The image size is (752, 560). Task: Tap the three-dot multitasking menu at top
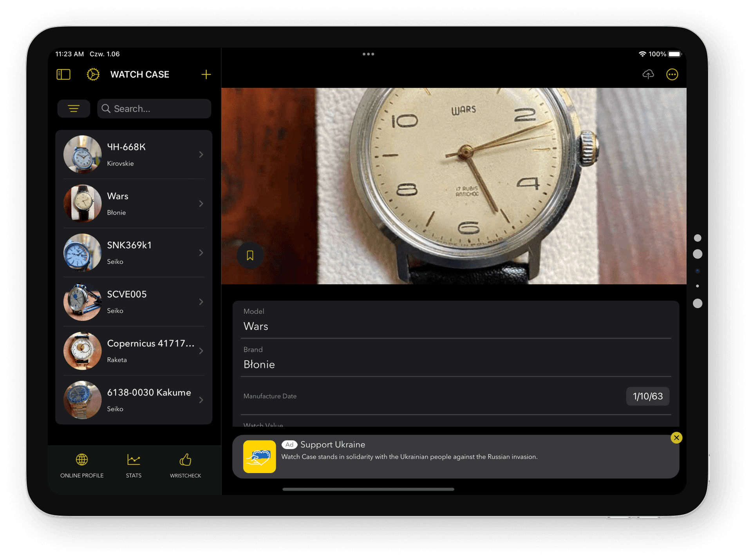tap(368, 54)
